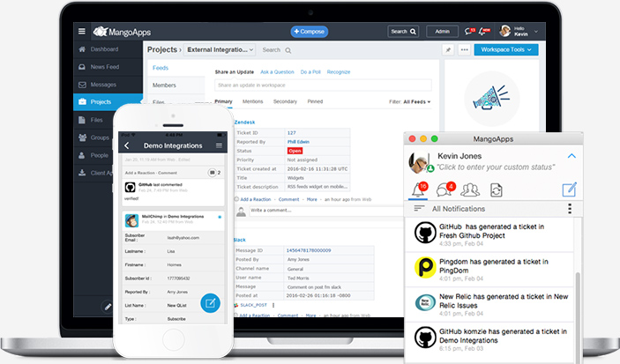Open the three-dots more options button
The image size is (620, 364).
[464, 50]
